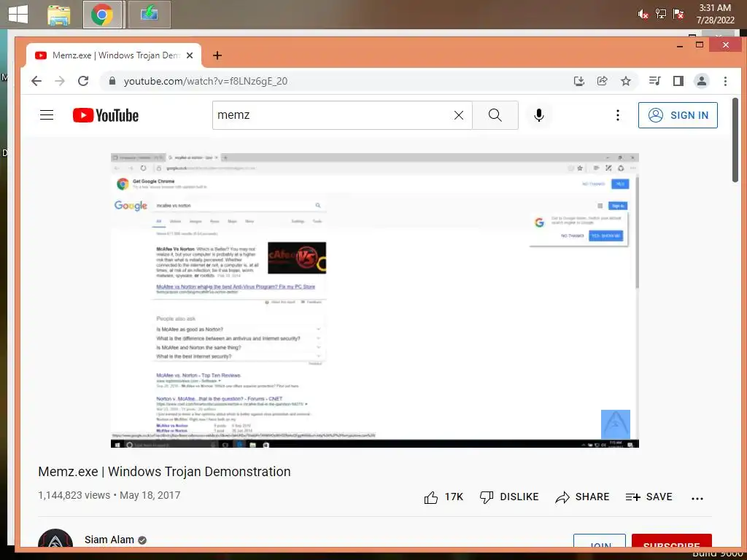Click the video title text
The height and width of the screenshot is (560, 747).
[x=164, y=472]
